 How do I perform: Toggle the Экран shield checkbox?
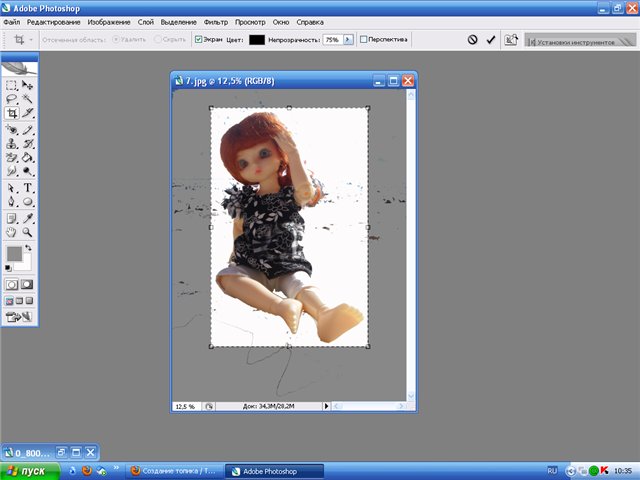click(x=198, y=40)
